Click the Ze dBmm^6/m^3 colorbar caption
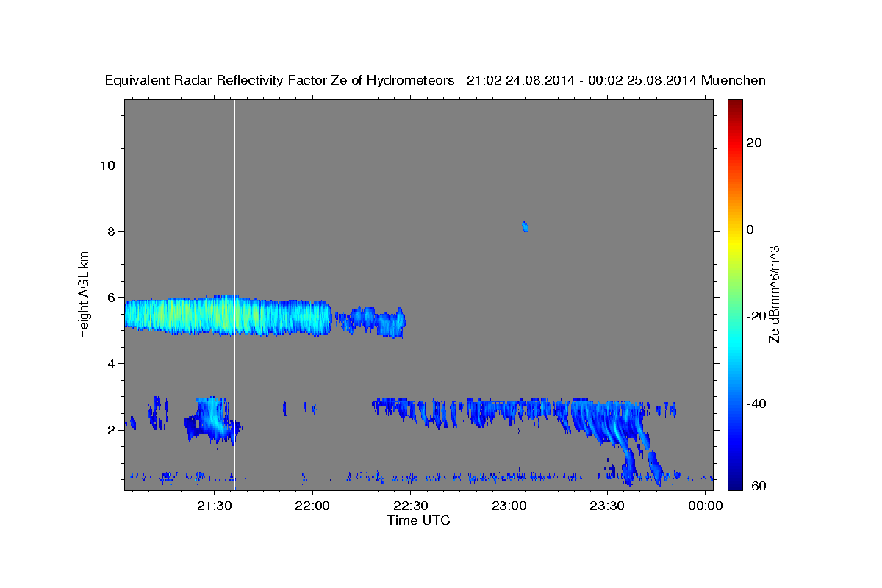Viewport: 882px width, 588px height. tap(774, 294)
